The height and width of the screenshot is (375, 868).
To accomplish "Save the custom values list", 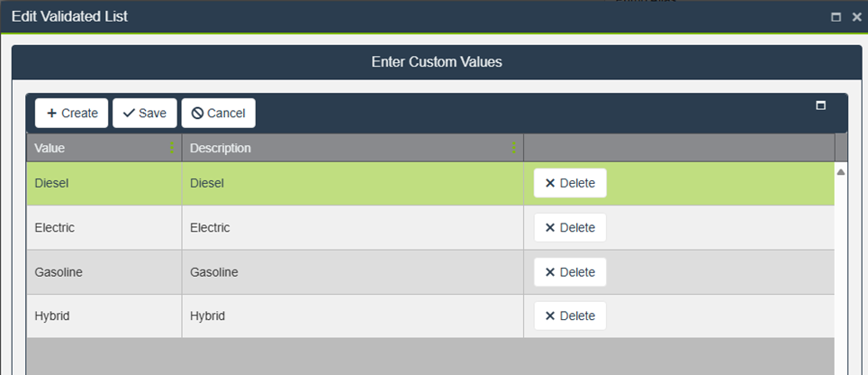I will (x=145, y=114).
